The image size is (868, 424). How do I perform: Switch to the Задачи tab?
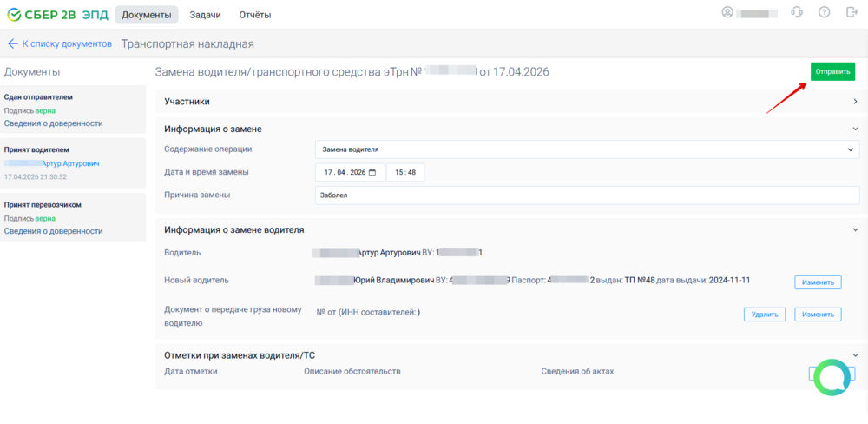coord(206,15)
